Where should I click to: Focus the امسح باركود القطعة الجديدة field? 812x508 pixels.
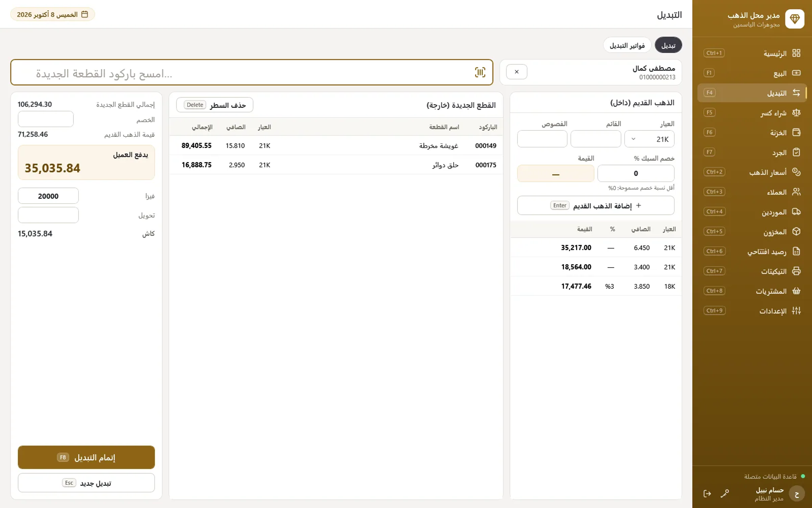(x=252, y=73)
